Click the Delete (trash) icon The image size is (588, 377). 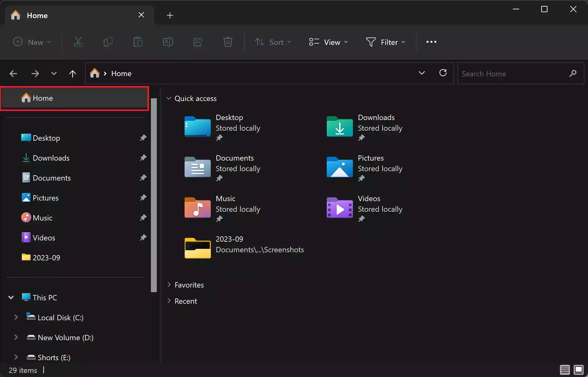[x=228, y=42]
